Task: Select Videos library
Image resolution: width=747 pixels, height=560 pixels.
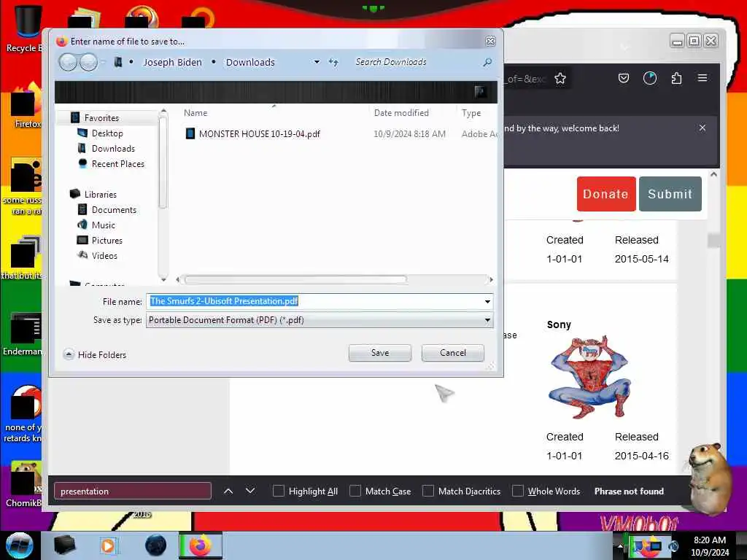Action: coord(104,256)
